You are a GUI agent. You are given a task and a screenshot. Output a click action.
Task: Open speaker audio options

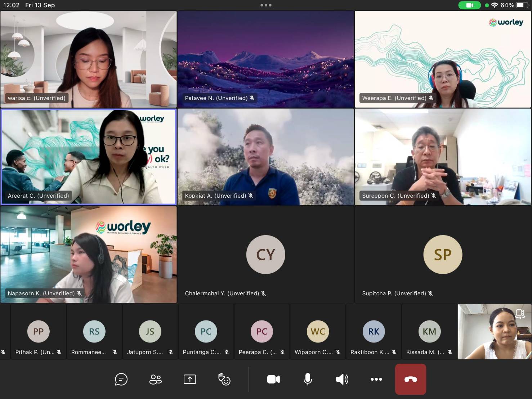tap(342, 379)
